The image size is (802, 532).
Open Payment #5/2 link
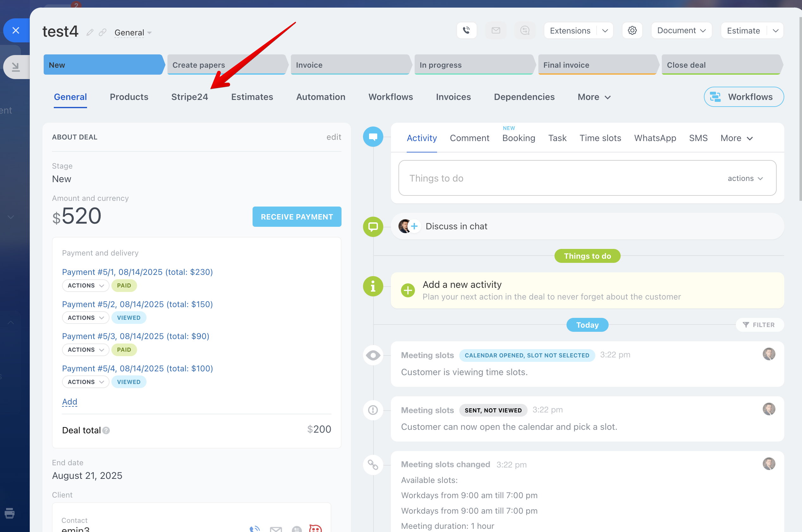(137, 304)
